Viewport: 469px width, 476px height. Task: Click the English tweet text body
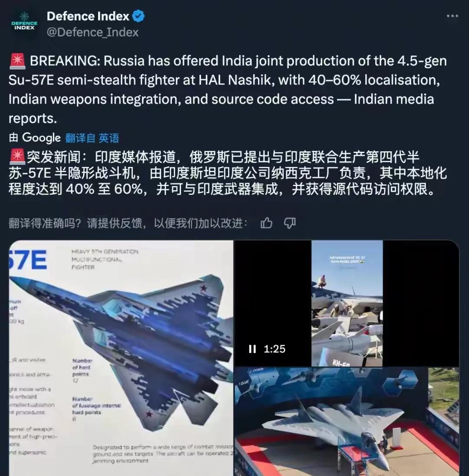[228, 90]
